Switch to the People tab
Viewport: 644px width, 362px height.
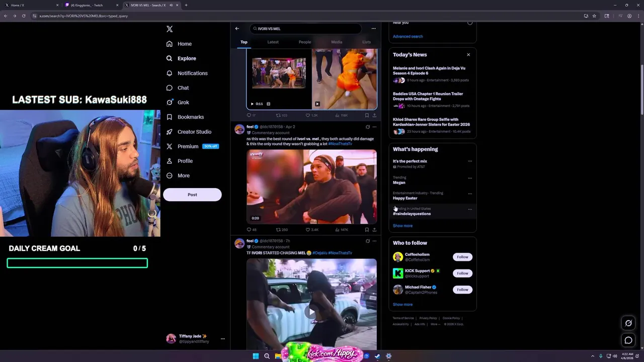click(305, 42)
